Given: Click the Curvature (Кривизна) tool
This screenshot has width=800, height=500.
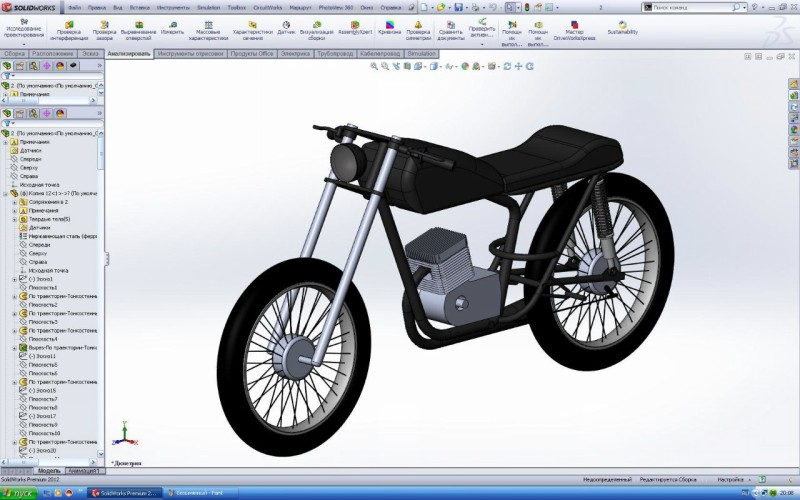Looking at the screenshot, I should coord(390,28).
